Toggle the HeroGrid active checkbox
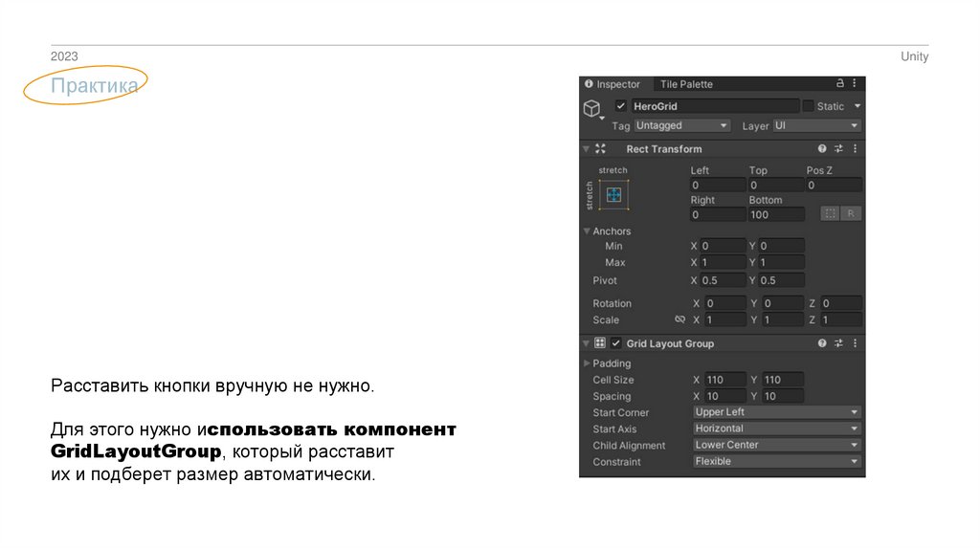The image size is (980, 549). pyautogui.click(x=620, y=106)
